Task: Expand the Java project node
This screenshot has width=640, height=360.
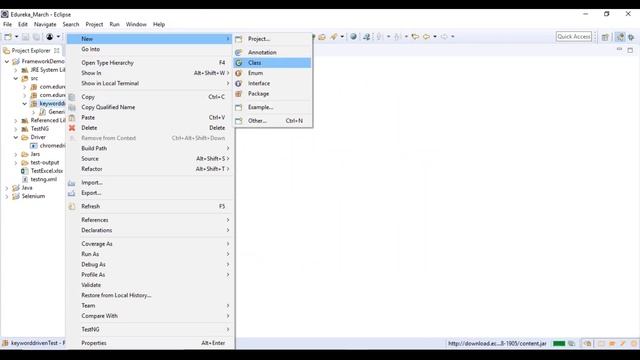Action: point(7,188)
